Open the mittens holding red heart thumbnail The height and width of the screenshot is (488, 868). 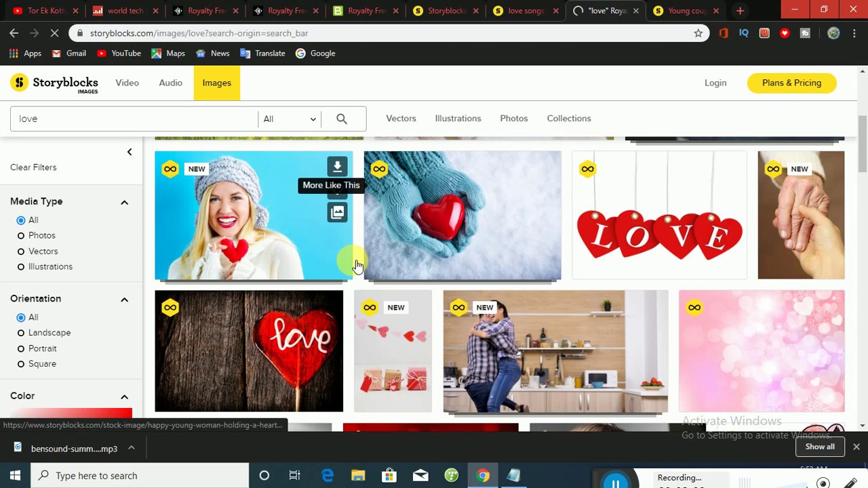tap(462, 215)
